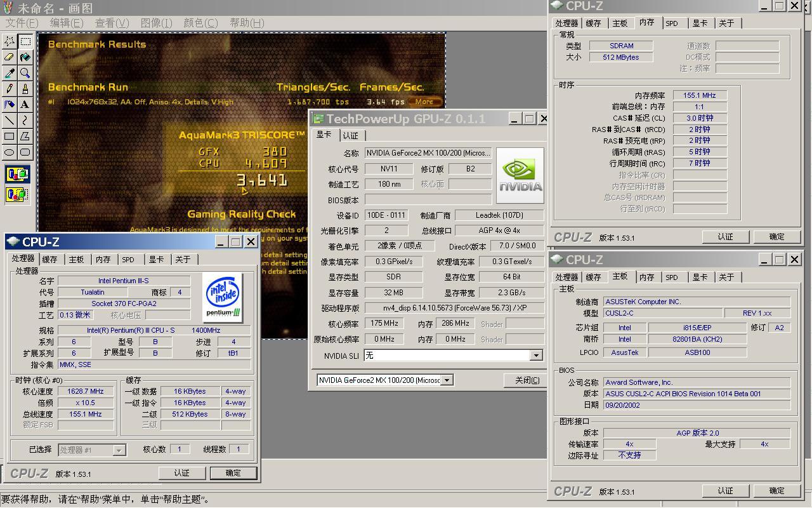Screen dimensions: 812x508
Task: Open the 处理器 #1 selection dropdown in CPU-Z
Action: click(119, 450)
